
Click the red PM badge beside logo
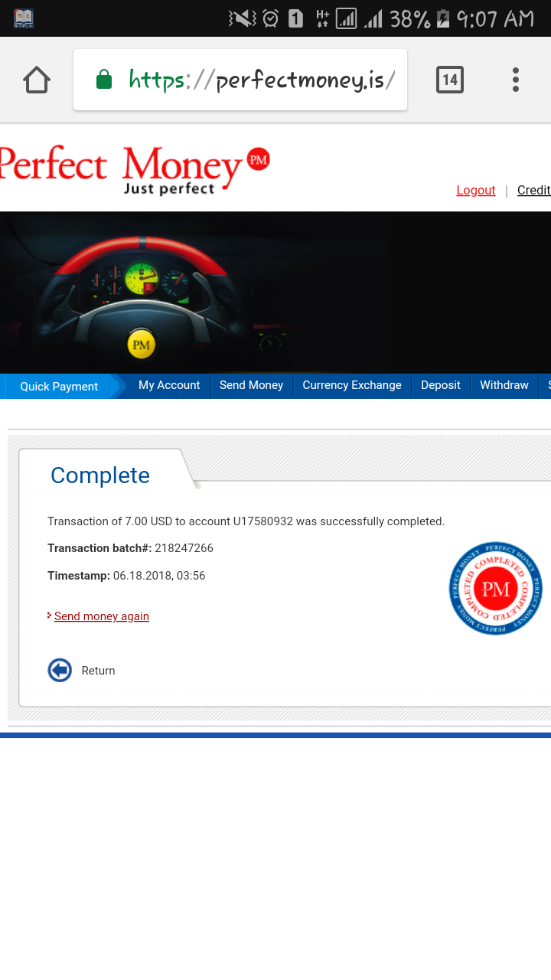click(259, 159)
